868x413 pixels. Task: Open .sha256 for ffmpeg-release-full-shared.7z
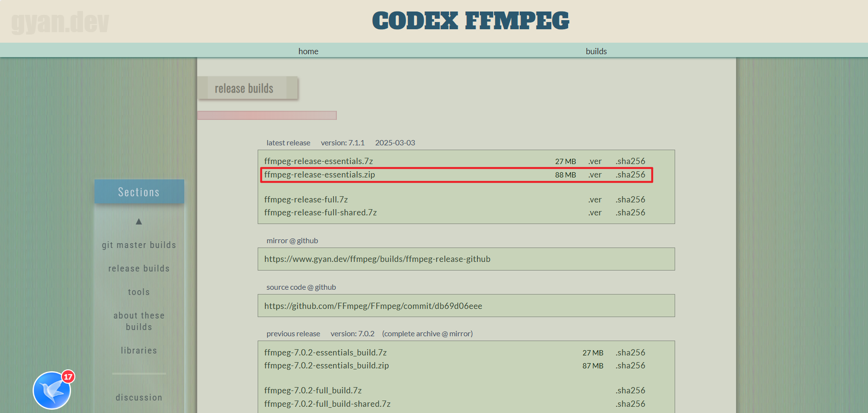pos(630,212)
